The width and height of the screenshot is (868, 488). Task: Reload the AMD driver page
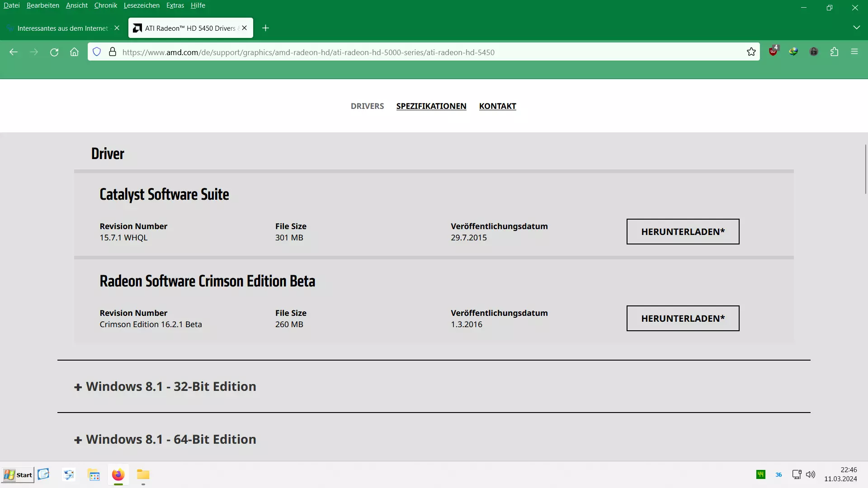(54, 52)
